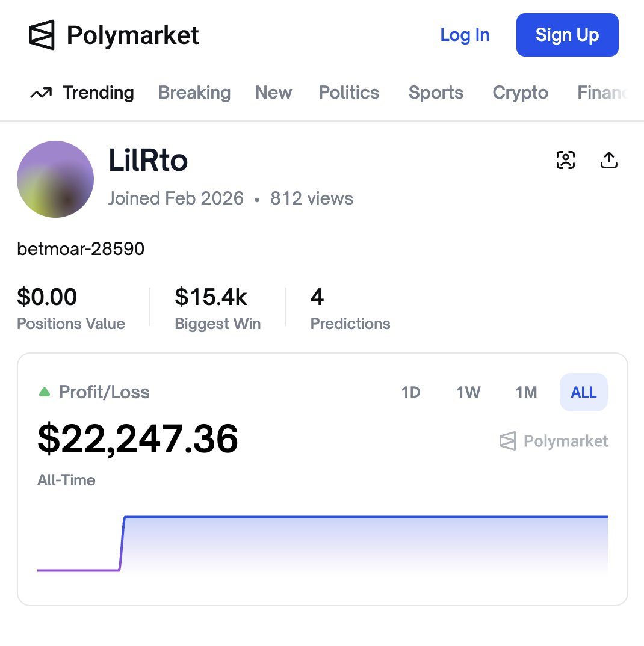Click LilRto's profile avatar

[55, 179]
